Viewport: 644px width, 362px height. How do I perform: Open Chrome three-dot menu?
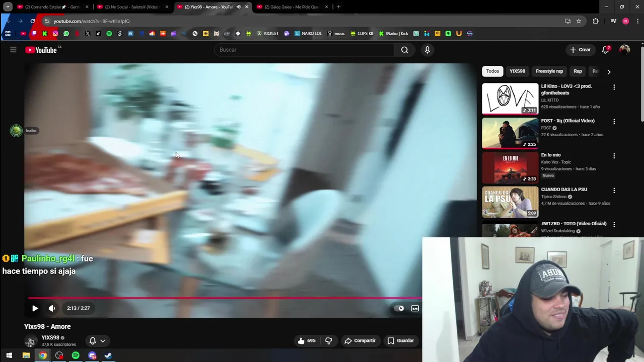pyautogui.click(x=638, y=21)
